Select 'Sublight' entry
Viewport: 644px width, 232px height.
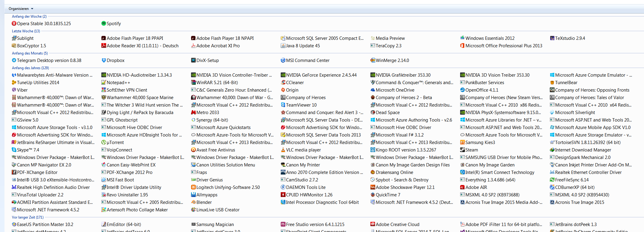23,38
